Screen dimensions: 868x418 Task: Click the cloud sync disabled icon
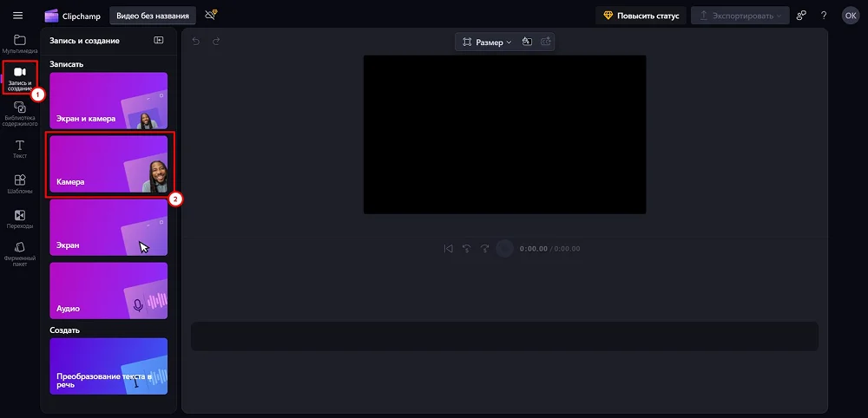210,16
